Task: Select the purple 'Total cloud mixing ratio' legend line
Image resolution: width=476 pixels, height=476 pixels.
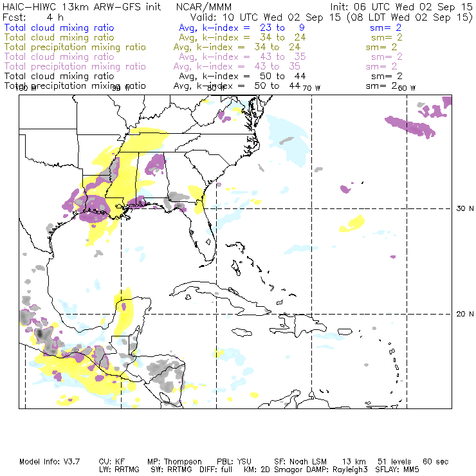Action: tap(59, 57)
